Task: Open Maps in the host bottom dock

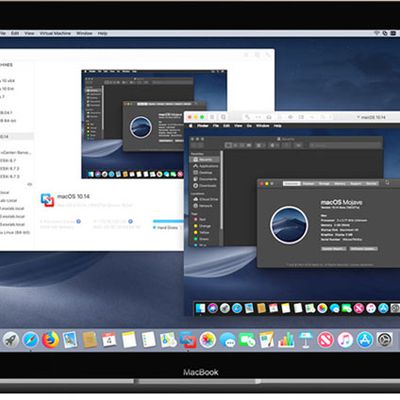Action: tap(168, 340)
